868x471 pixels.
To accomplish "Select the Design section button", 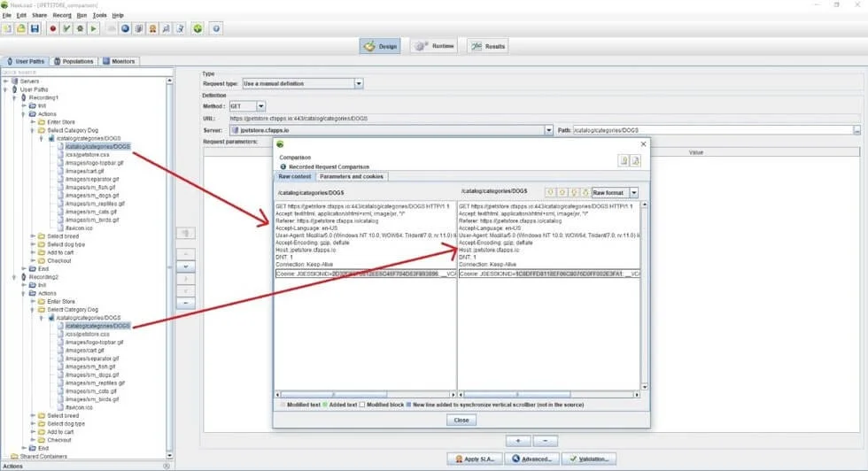I will tap(380, 46).
